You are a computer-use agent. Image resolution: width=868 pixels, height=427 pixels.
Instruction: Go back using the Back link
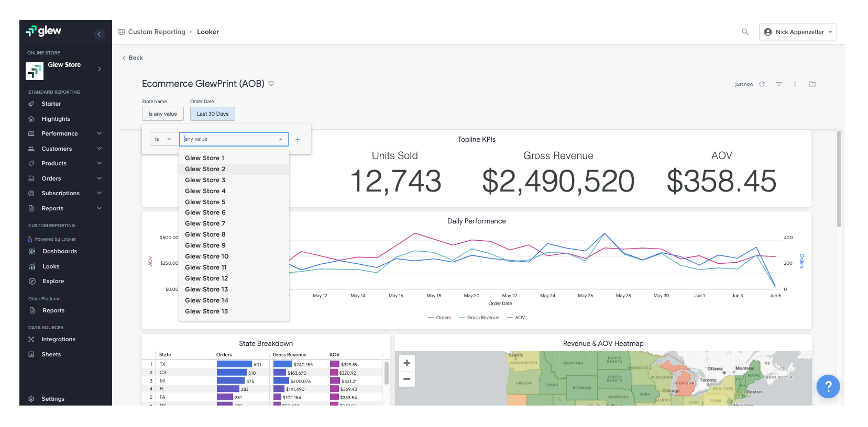(133, 58)
